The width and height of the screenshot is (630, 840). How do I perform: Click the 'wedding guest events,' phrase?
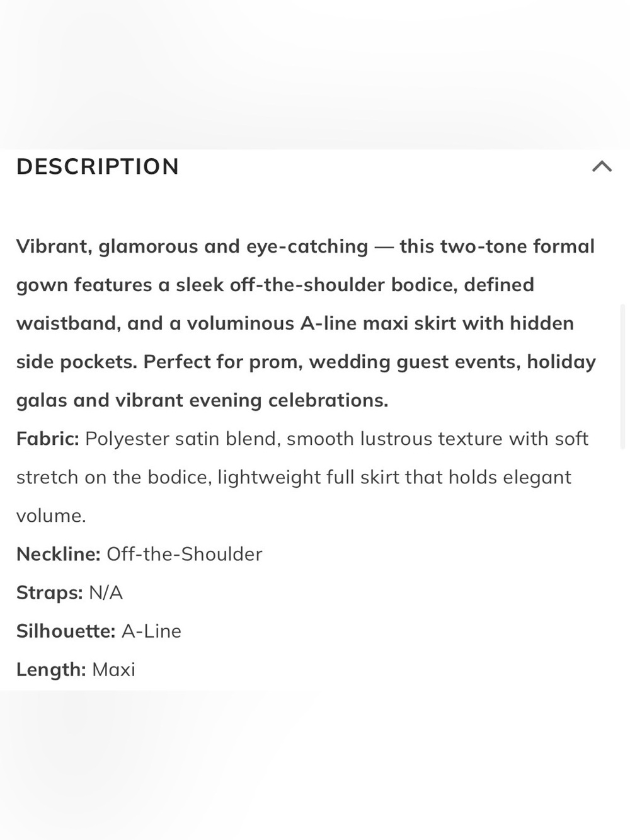pos(415,362)
